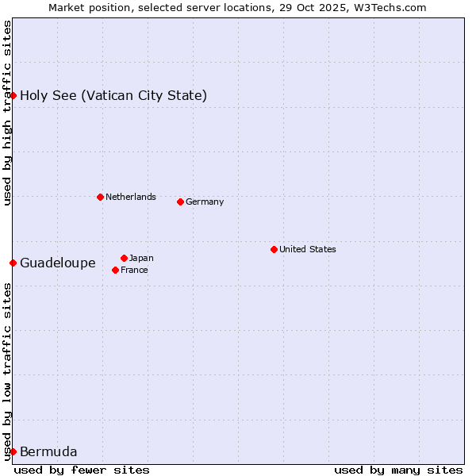The width and height of the screenshot is (476, 476).
Task: Click the 'Japan' label text
Action: pos(141,258)
